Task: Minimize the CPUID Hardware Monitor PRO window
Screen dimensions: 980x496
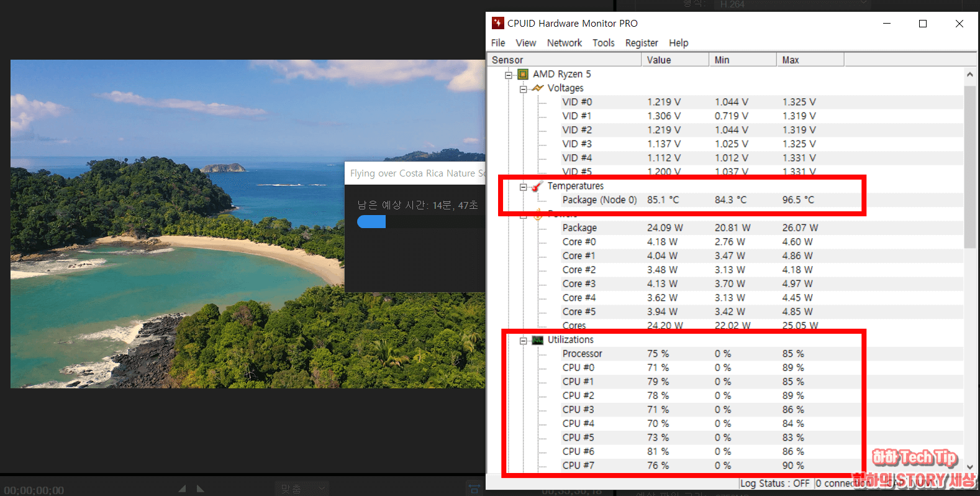Action: [x=887, y=24]
